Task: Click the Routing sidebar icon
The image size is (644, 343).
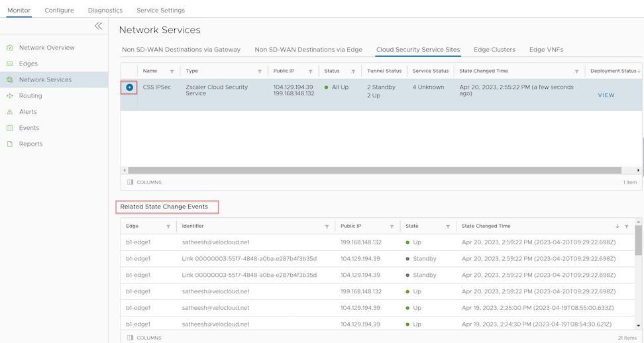Action: click(10, 96)
